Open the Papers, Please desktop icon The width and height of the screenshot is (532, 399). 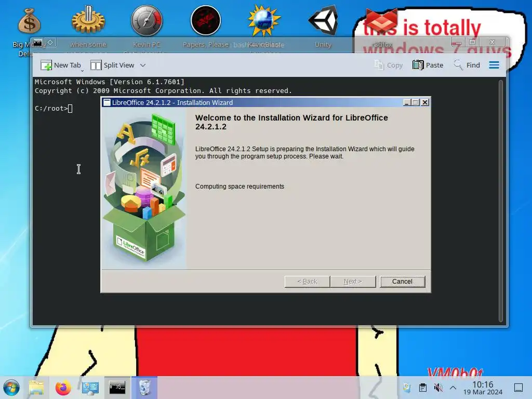coord(206,20)
